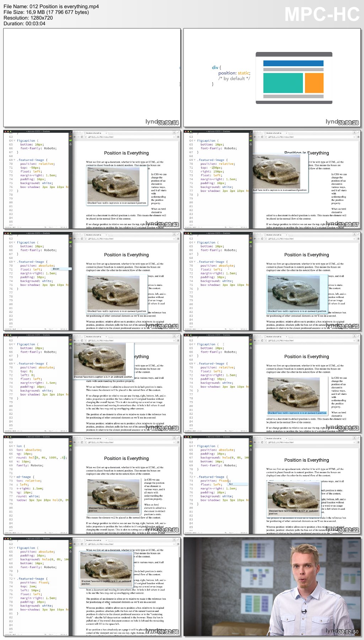This screenshot has width=364, height=640.
Task: Open the presenter frame stamped 00:02:50
Action: (x=272, y=587)
